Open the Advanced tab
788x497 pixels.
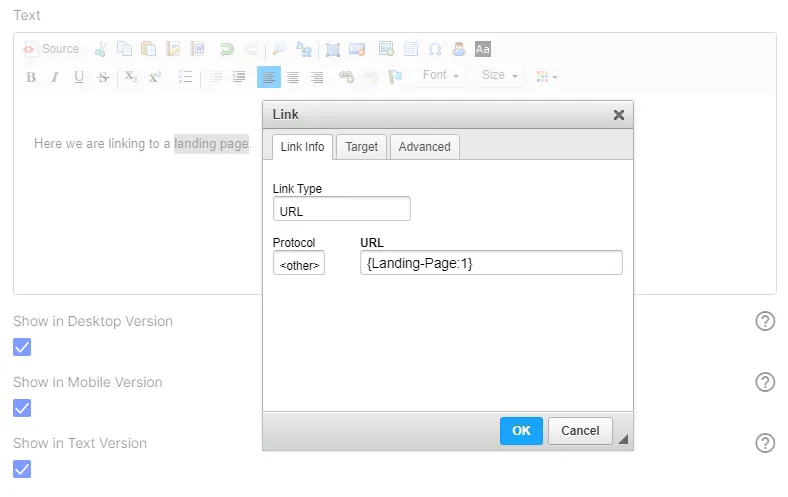(x=425, y=147)
